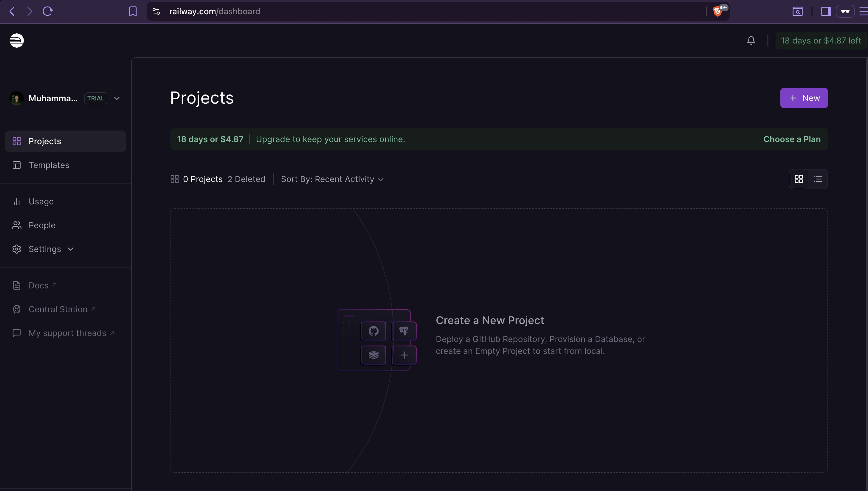Screen dimensions: 868x491
Task: Switch to grid view layout
Action: tap(799, 179)
